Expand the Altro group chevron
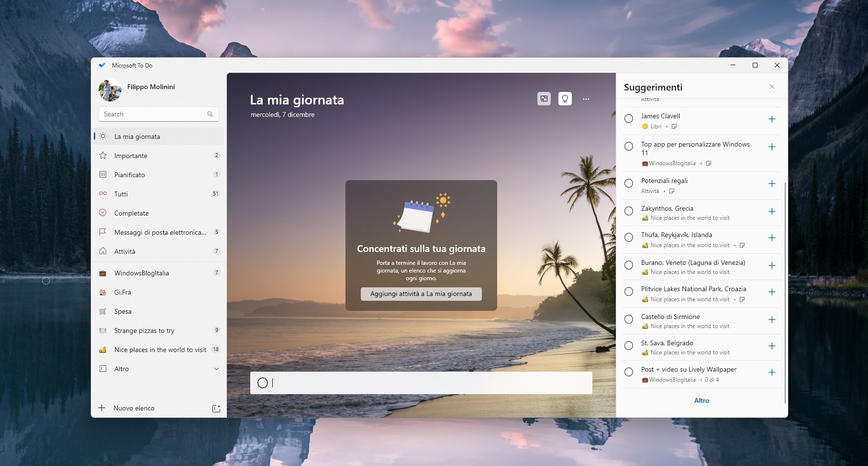Viewport: 868px width, 466px height. (216, 369)
